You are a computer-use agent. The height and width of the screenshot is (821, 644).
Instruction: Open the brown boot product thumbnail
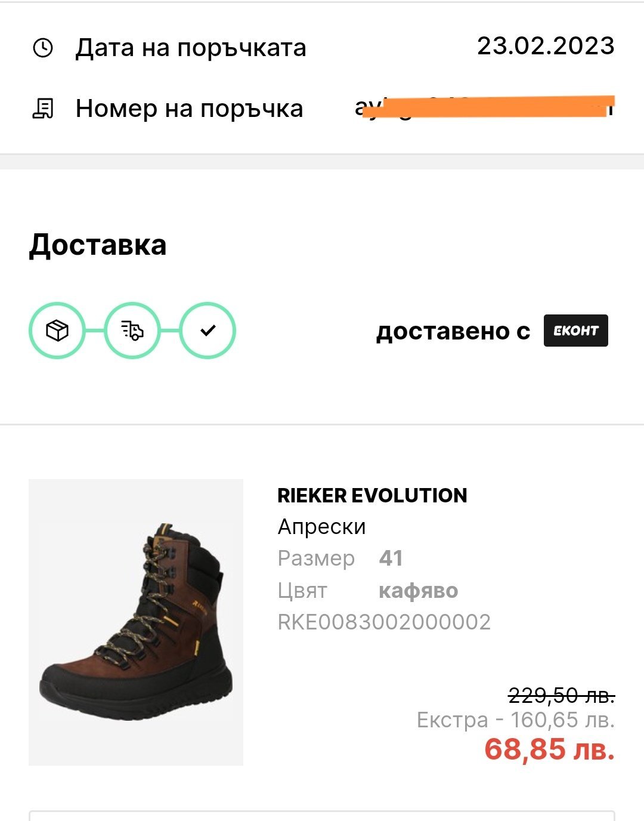[x=136, y=622]
